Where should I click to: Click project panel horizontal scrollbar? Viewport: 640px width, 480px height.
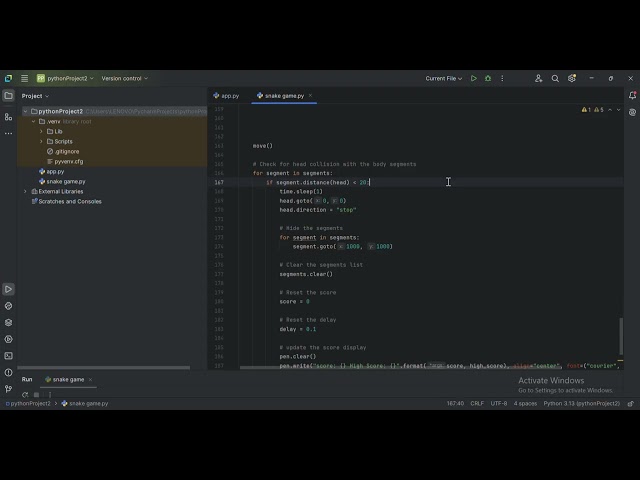coord(104,368)
